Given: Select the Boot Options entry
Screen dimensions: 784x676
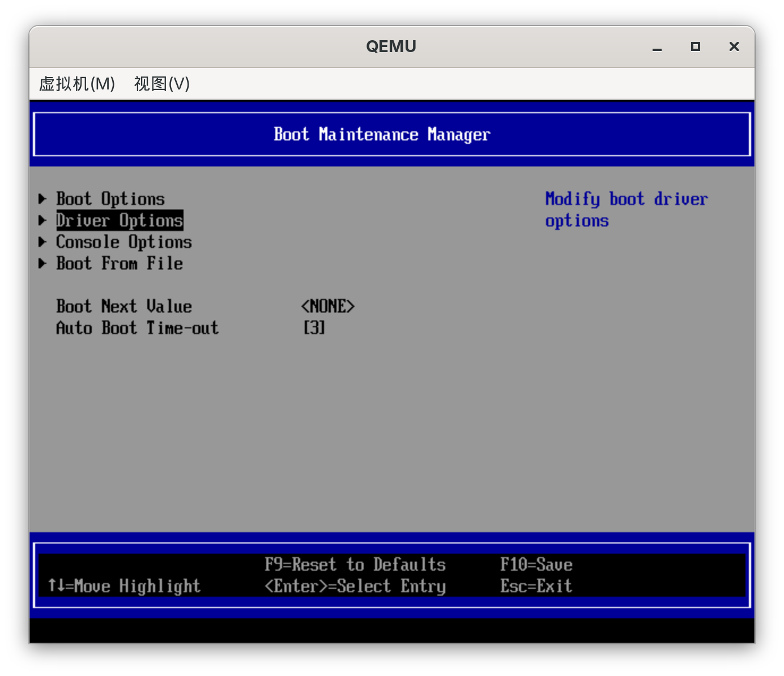Looking at the screenshot, I should coord(110,199).
